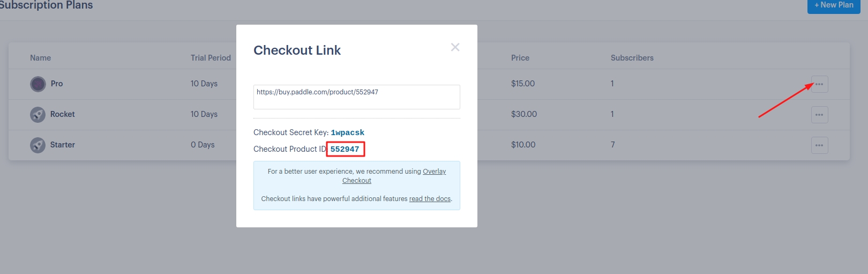
Task: Click the Rocket plan rocket icon
Action: pos(38,115)
